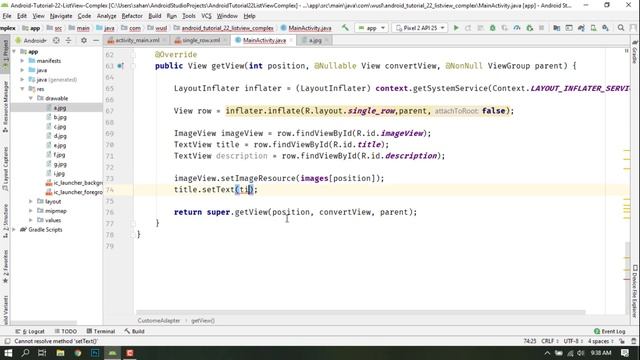Click the CRLF line separator status entry
640x360 pixels.
[x=550, y=341]
